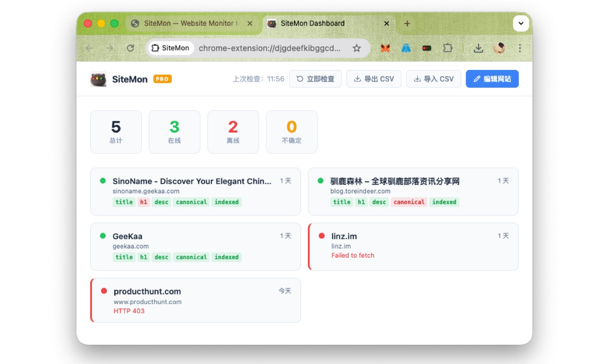
Task: Click the SiteMon extension chip in address bar
Action: tap(170, 48)
